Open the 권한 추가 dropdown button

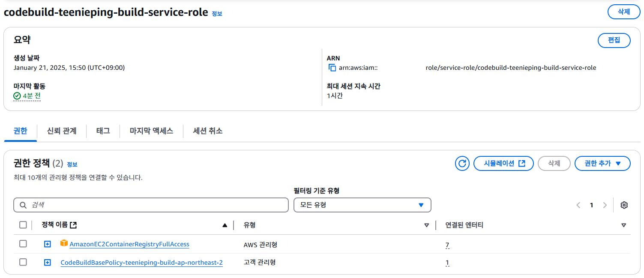(602, 163)
